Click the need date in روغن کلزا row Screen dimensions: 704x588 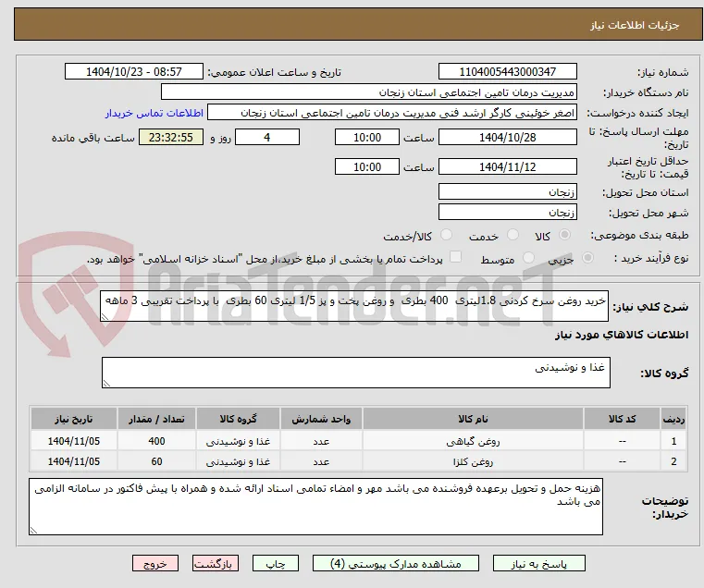click(74, 461)
